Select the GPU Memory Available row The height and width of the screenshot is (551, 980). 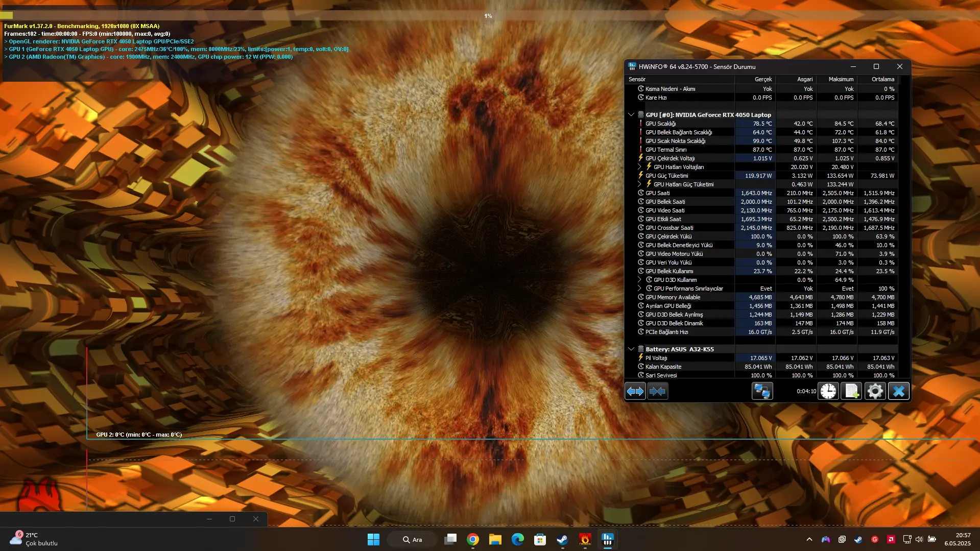pos(761,297)
